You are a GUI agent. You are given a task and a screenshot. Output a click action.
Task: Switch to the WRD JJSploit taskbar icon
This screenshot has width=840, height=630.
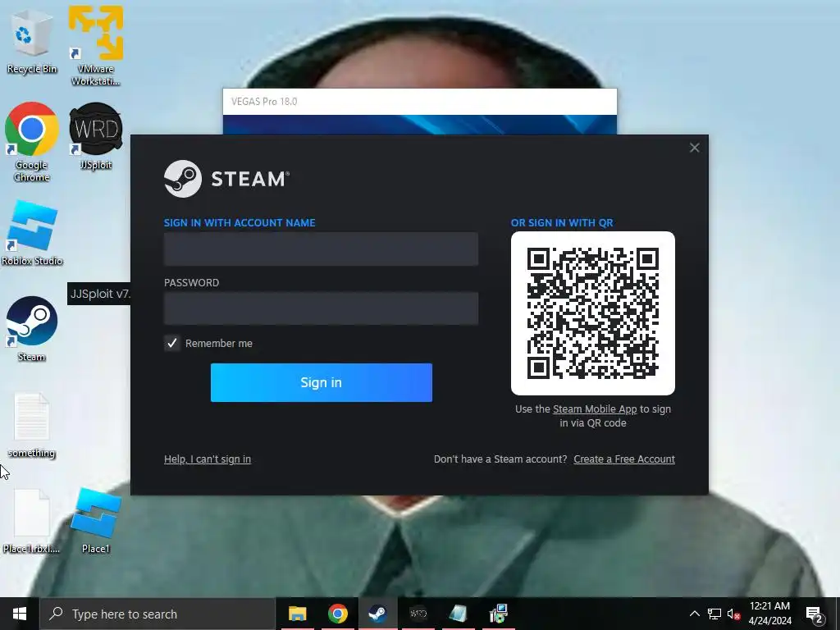(418, 614)
